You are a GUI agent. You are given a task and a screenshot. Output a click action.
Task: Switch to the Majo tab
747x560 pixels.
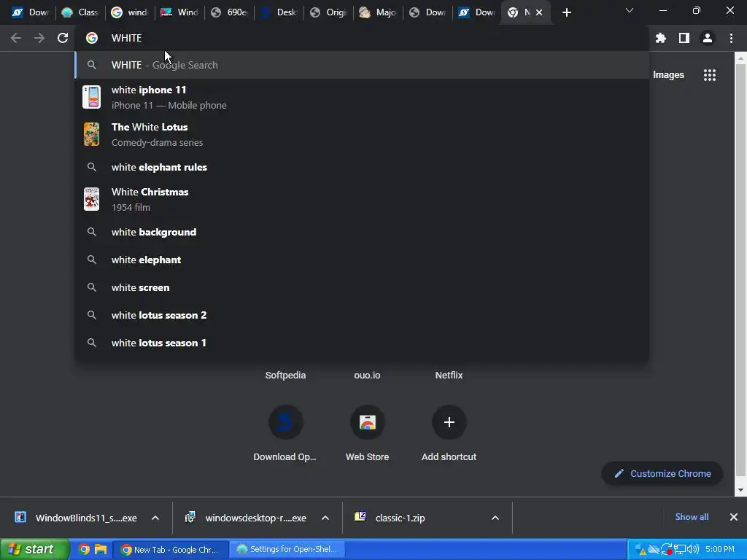click(379, 12)
